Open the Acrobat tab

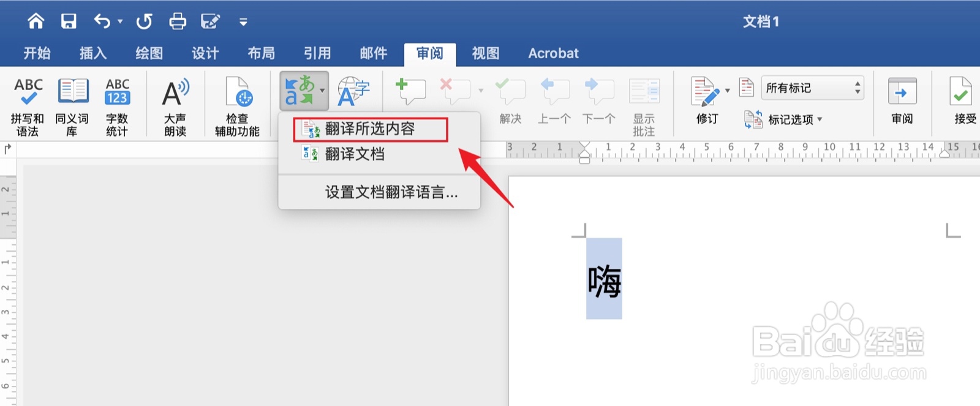pos(554,53)
